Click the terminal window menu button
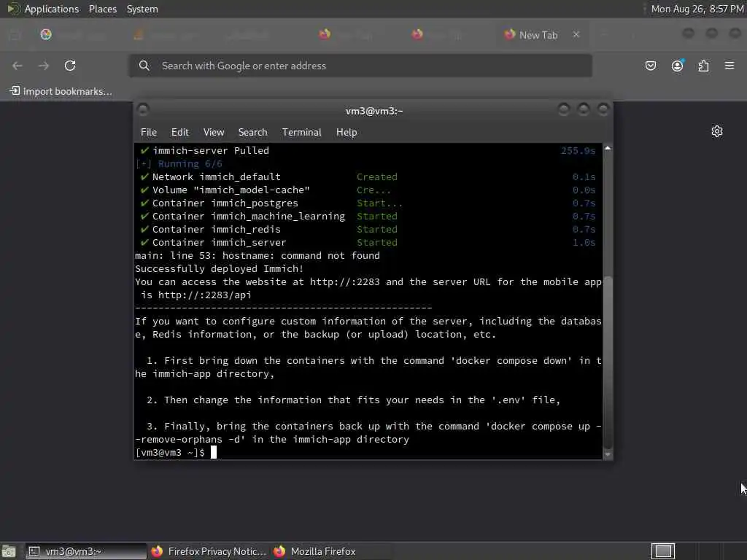Screen dimensions: 747x560 click(x=142, y=110)
